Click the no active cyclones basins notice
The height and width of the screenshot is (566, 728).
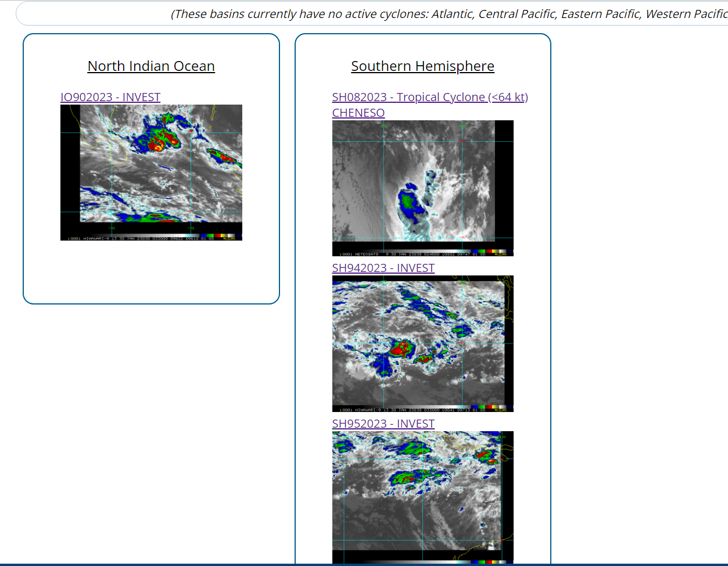(x=449, y=14)
